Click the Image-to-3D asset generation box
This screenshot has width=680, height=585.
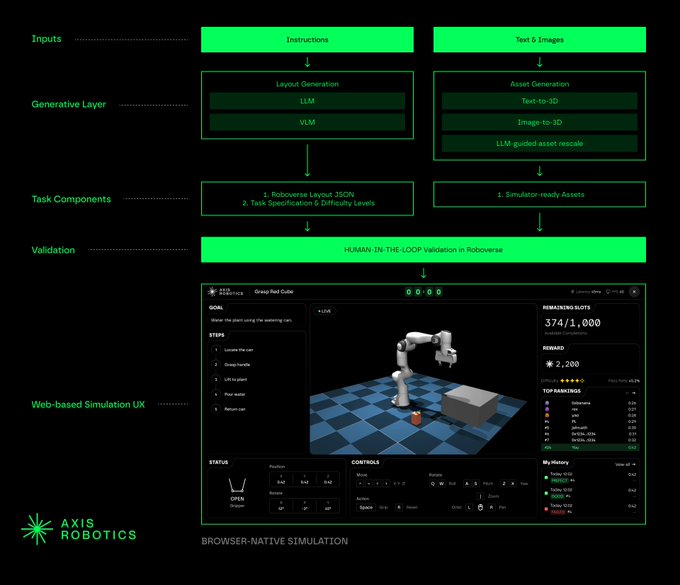[539, 122]
